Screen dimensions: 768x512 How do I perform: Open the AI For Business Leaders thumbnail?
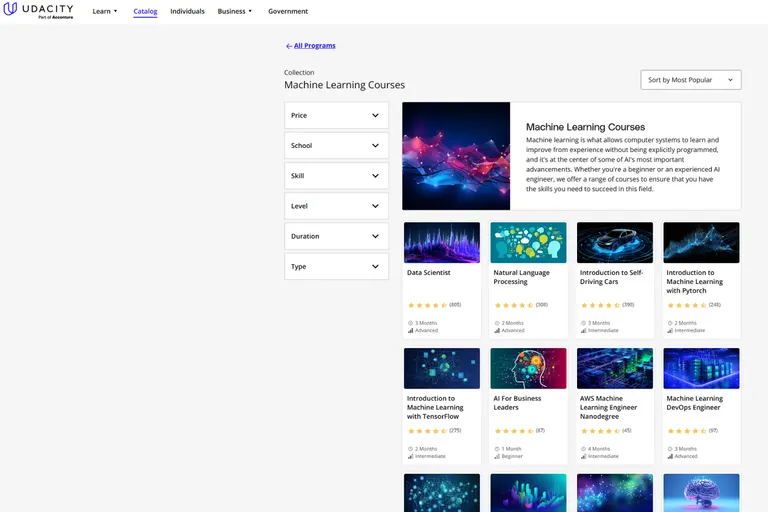tap(528, 368)
